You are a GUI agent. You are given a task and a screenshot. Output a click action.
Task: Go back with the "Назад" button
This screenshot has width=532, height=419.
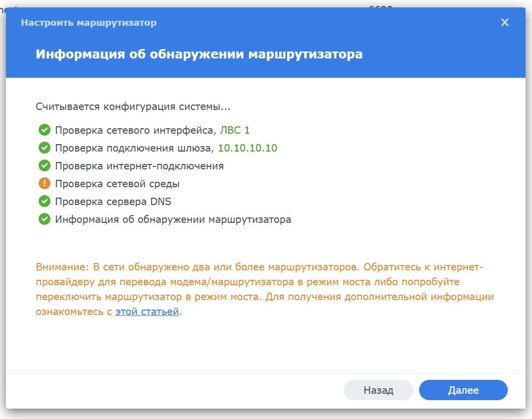[x=378, y=390]
